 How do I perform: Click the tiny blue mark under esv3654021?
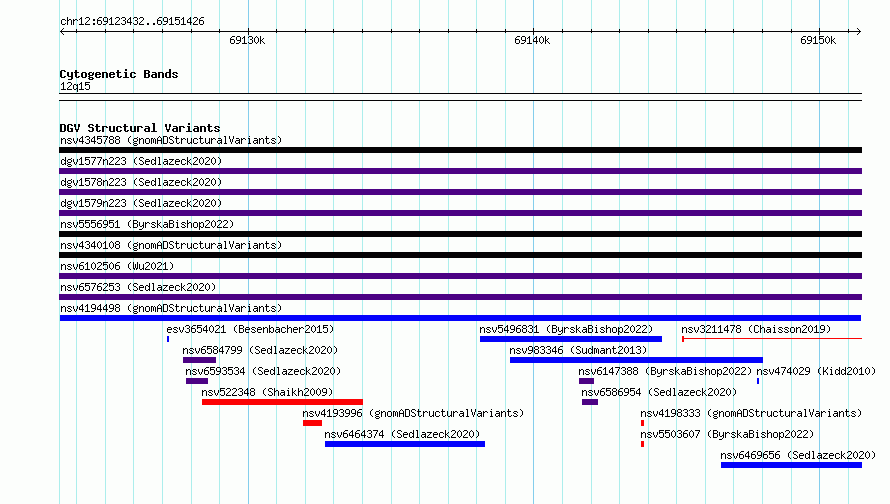[x=168, y=339]
